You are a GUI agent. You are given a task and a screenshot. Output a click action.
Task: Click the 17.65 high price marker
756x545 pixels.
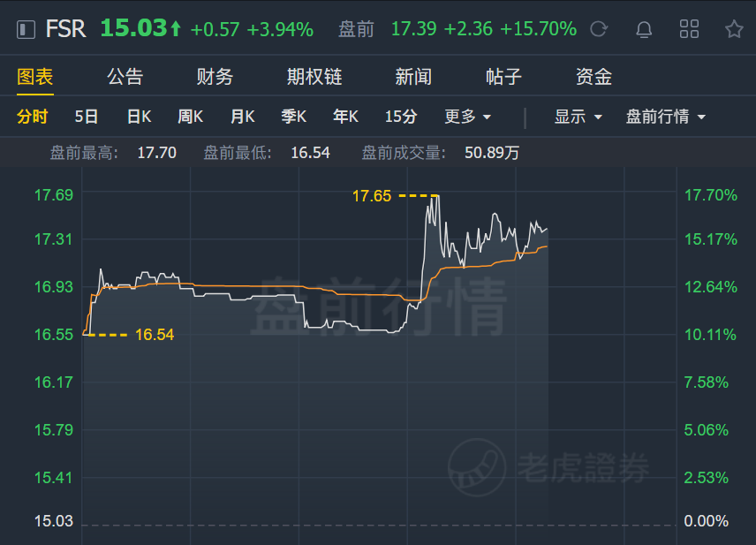coord(372,196)
